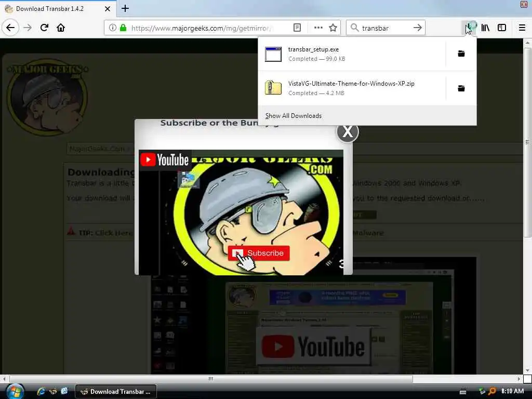Go back with the browser back arrow
The height and width of the screenshot is (399, 532).
[x=10, y=28]
